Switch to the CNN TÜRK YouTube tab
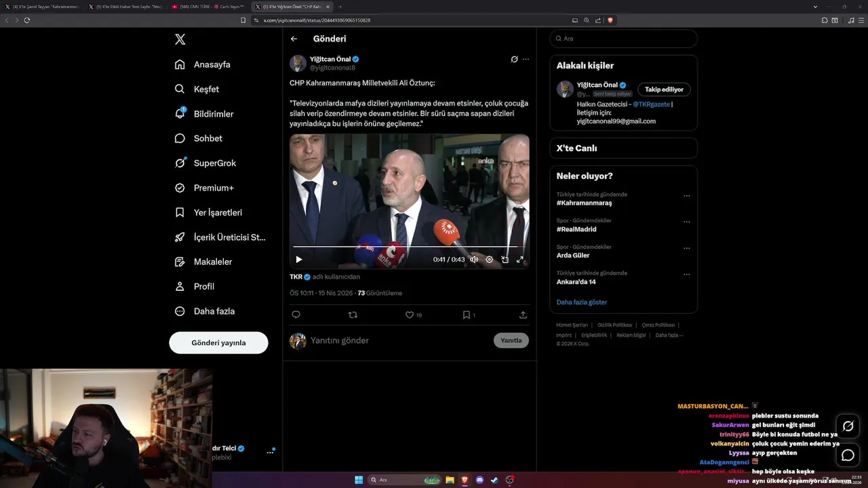This screenshot has height=488, width=868. coord(209,6)
